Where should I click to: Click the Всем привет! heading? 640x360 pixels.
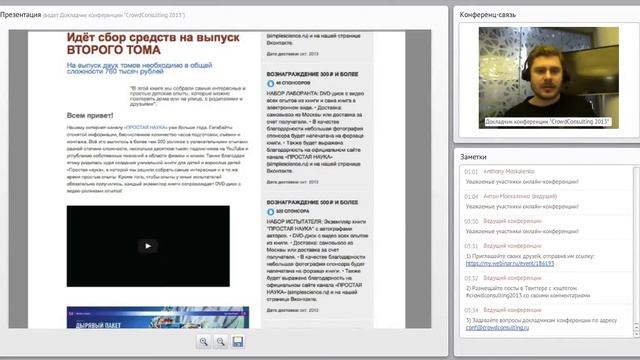coord(90,116)
